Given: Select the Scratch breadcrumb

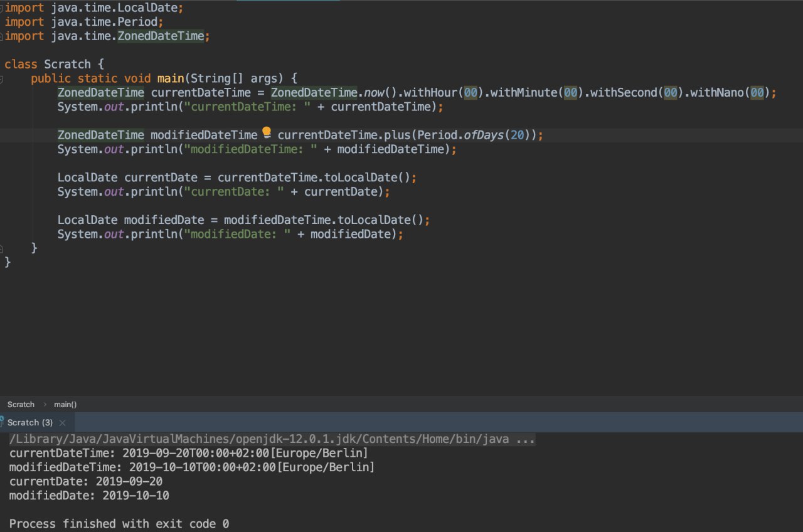Looking at the screenshot, I should click(x=21, y=405).
